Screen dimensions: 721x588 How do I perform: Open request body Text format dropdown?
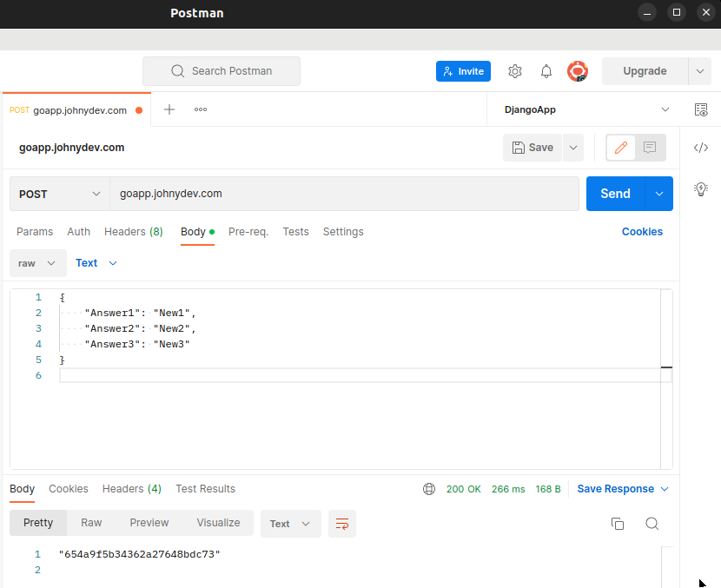pos(96,263)
